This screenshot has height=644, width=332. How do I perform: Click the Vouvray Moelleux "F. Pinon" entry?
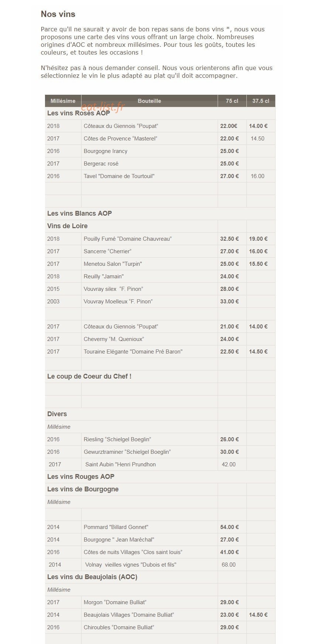click(118, 302)
